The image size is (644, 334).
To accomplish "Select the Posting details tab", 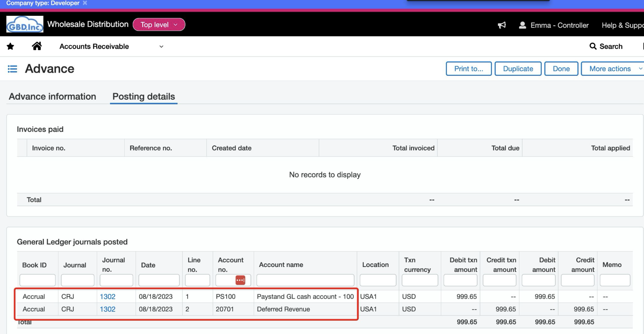I will click(x=144, y=97).
